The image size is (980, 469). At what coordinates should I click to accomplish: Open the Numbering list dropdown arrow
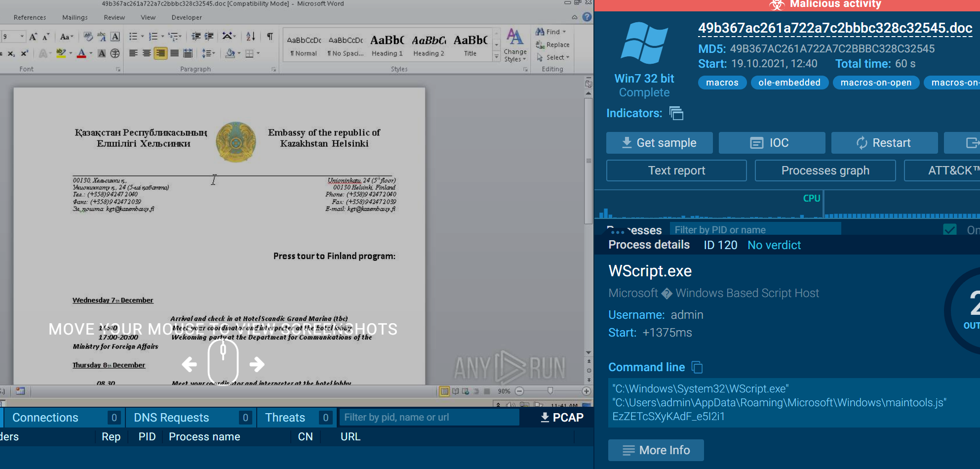tap(162, 37)
